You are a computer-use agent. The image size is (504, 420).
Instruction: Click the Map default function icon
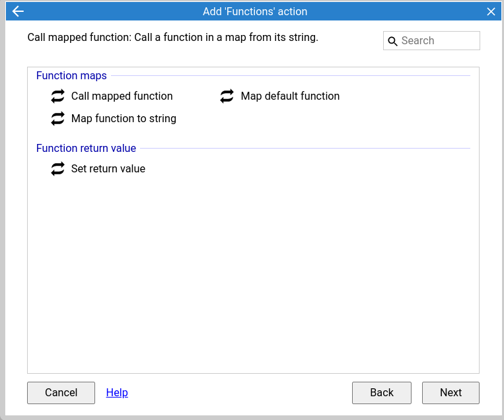tap(227, 96)
